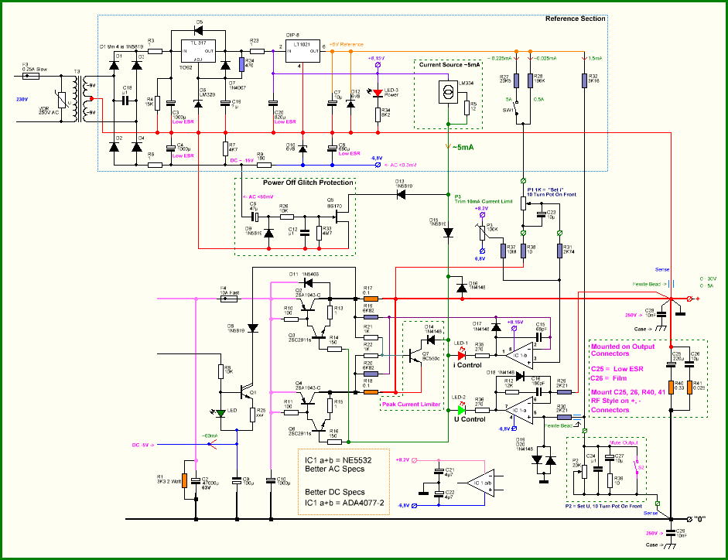Select the Q1 transistor symbol

tap(247, 391)
